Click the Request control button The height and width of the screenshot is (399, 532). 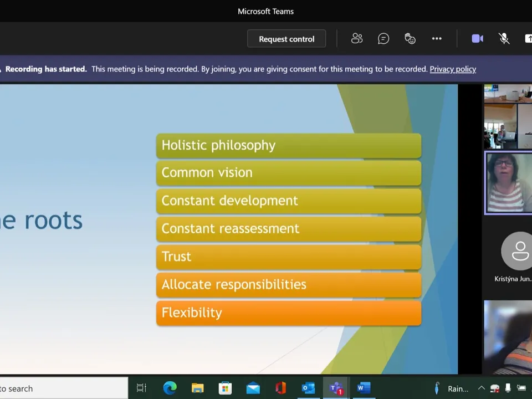[x=287, y=39]
